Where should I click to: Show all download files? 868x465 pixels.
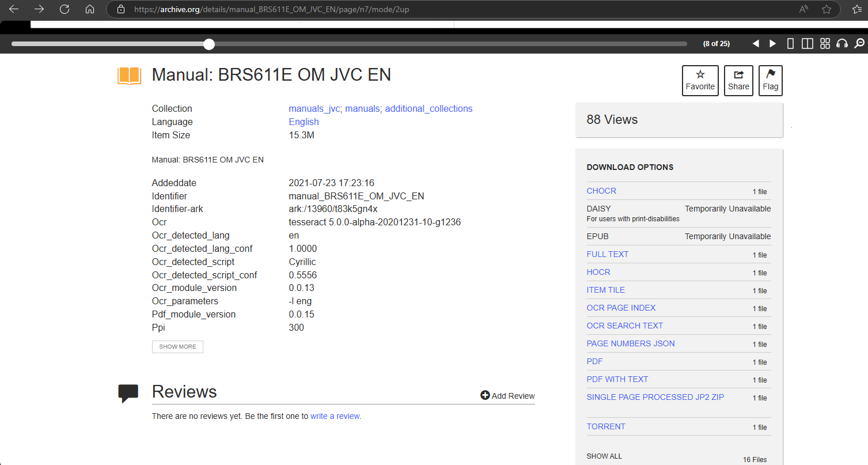604,456
